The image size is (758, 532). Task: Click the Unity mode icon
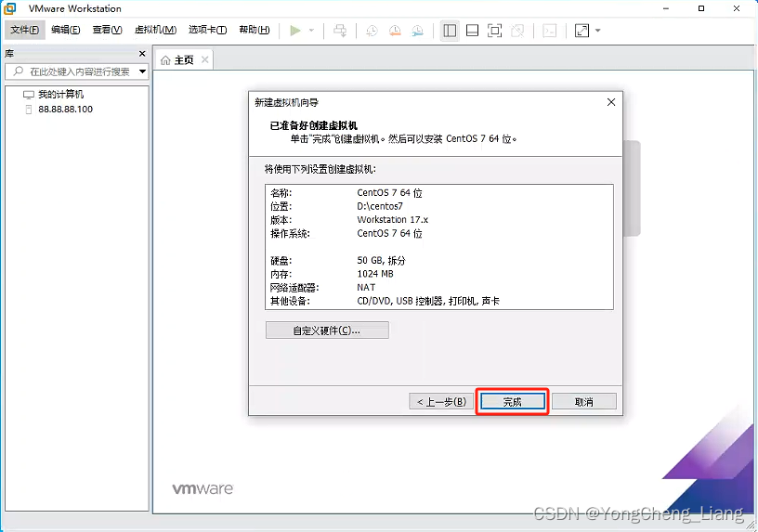[517, 31]
